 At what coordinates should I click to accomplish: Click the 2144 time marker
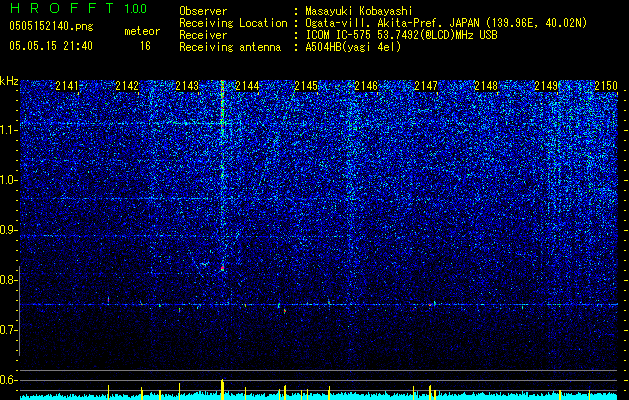pyautogui.click(x=247, y=86)
